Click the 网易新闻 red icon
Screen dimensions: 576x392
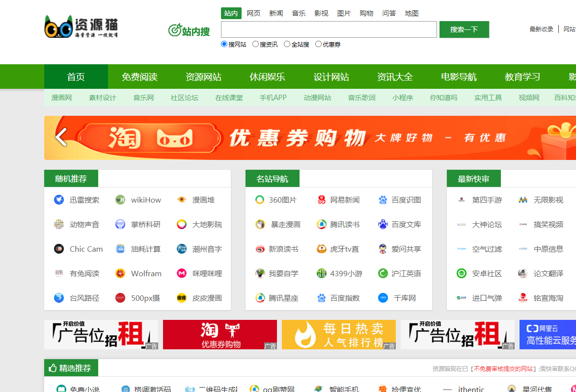pos(322,200)
